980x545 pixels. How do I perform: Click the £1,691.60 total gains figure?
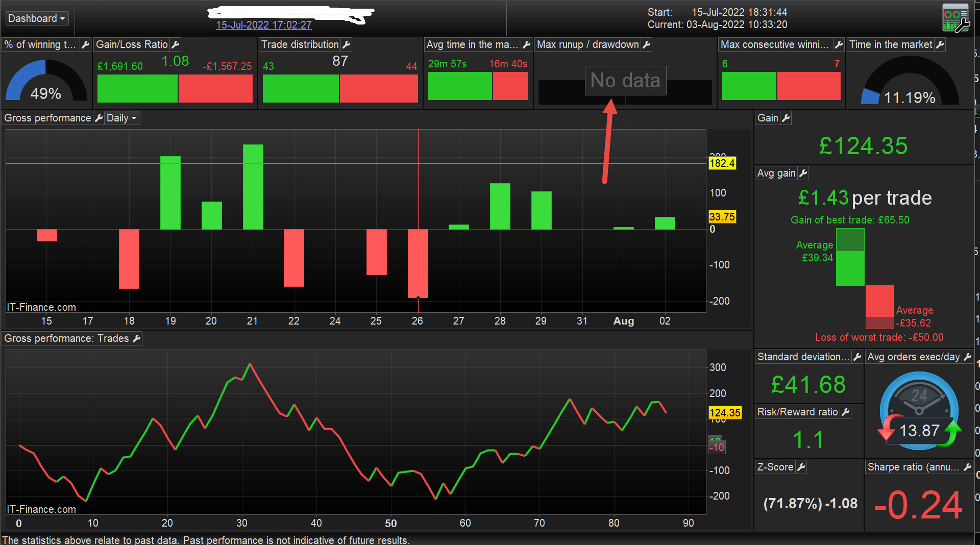click(120, 66)
